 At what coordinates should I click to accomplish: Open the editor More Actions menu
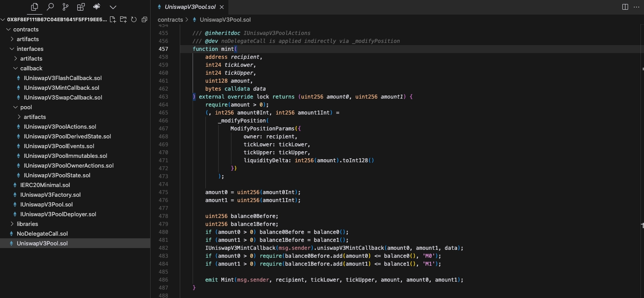tap(637, 7)
